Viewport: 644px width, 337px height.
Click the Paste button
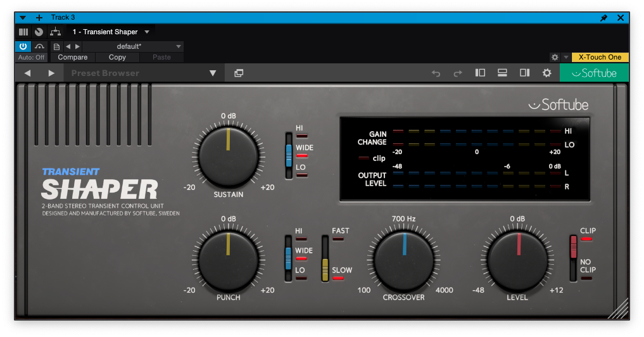point(162,57)
